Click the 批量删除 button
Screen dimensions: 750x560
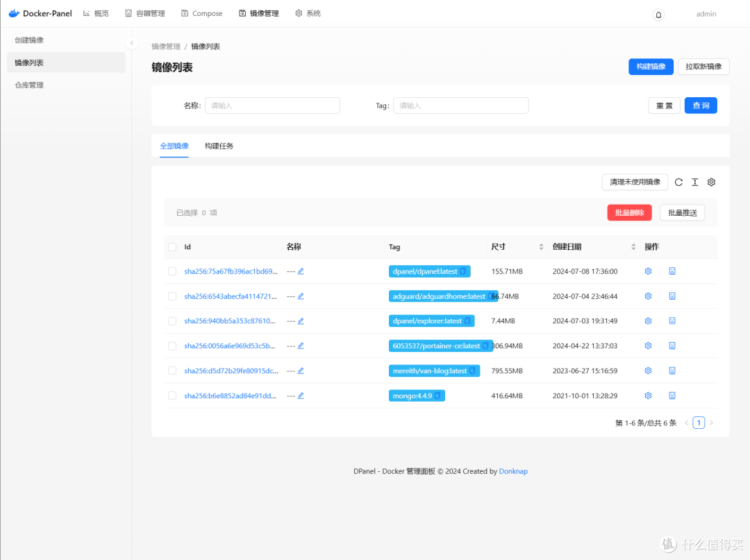click(x=629, y=212)
